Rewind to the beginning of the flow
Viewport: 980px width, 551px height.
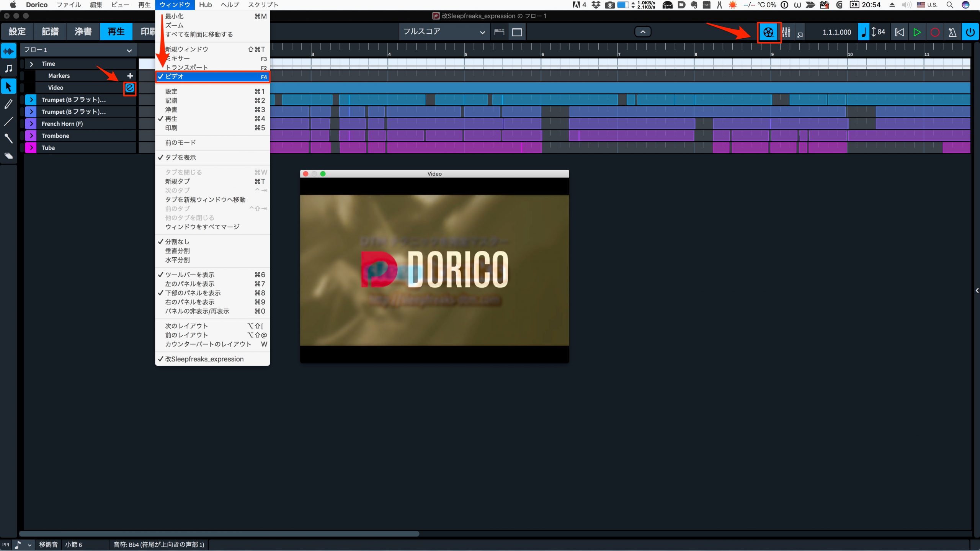pos(900,32)
